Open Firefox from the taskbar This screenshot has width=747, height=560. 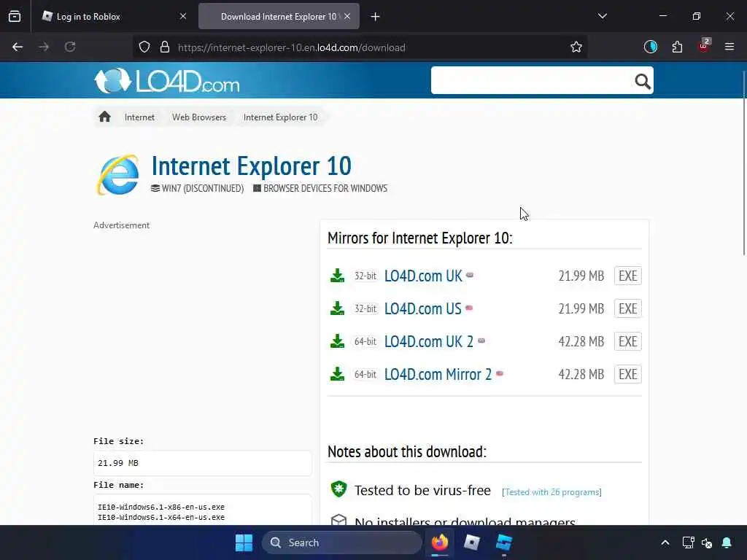tap(440, 542)
